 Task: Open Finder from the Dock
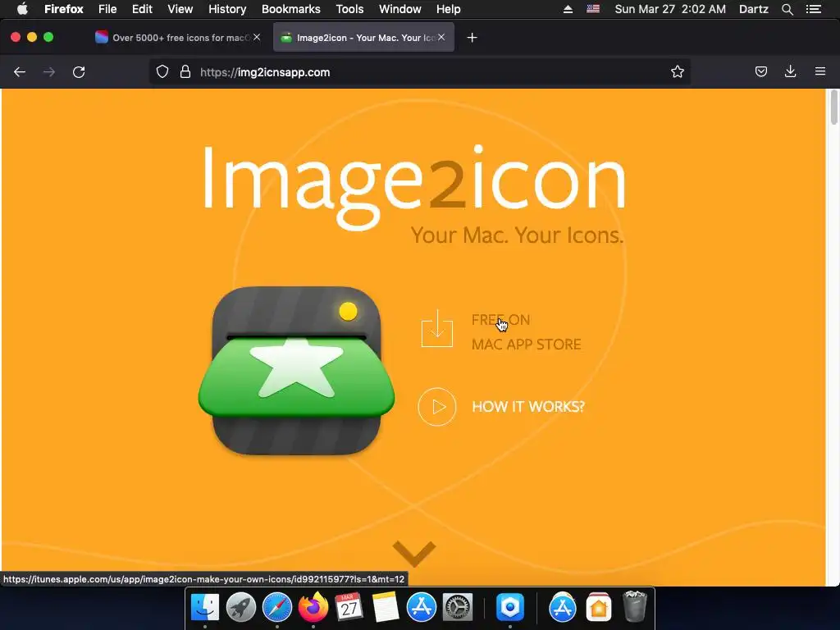point(205,608)
